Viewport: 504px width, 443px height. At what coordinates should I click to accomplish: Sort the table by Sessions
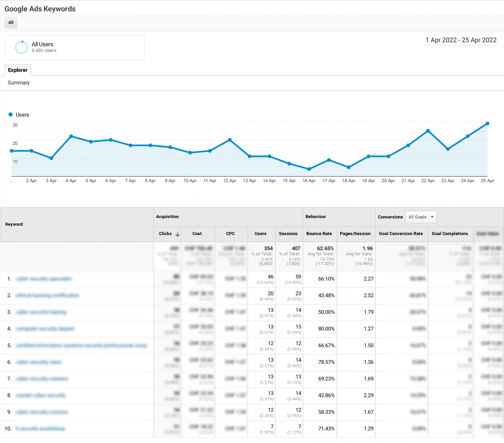[x=288, y=234]
